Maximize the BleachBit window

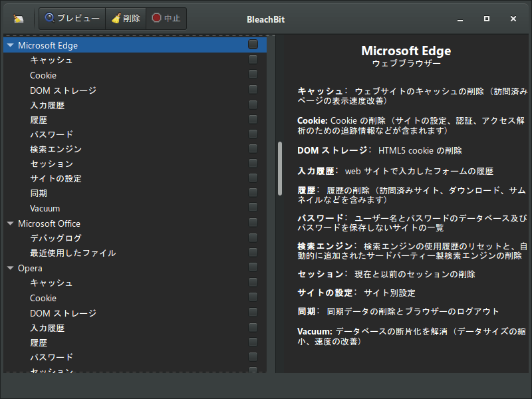[487, 19]
